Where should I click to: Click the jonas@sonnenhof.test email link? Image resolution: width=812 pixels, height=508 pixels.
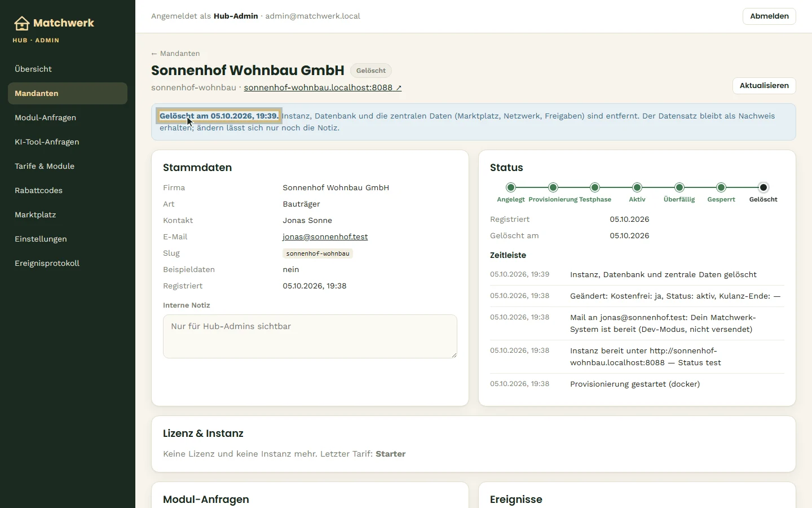coord(325,237)
